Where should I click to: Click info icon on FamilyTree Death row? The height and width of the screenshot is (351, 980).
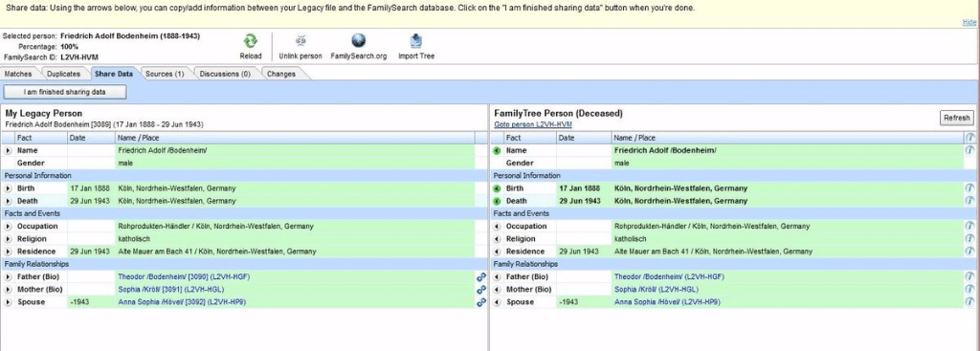(x=970, y=201)
